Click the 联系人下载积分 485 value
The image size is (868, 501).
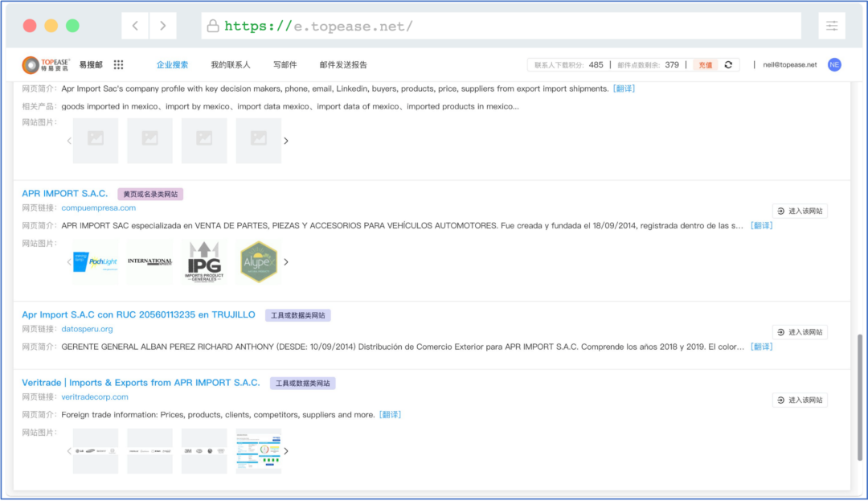(x=596, y=65)
